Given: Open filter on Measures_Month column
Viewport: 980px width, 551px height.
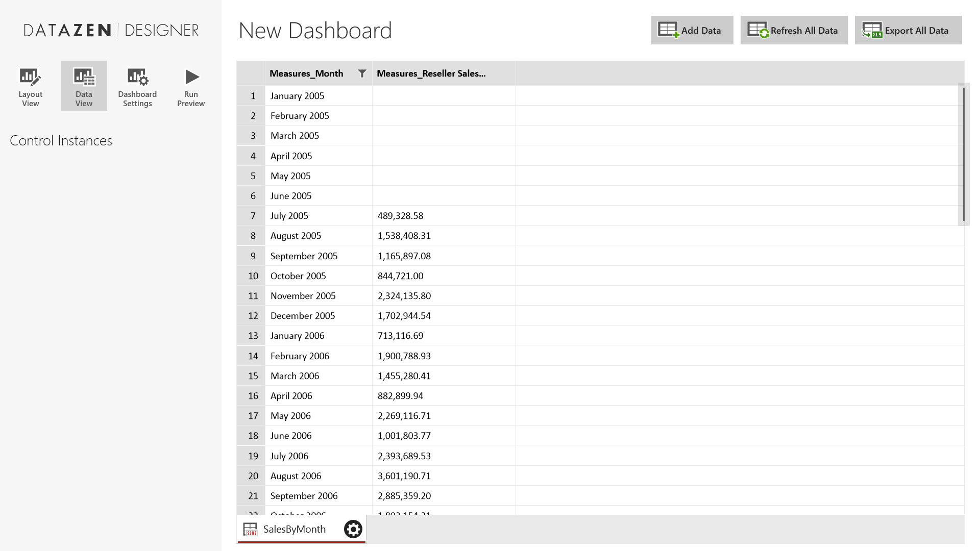Looking at the screenshot, I should (x=362, y=73).
